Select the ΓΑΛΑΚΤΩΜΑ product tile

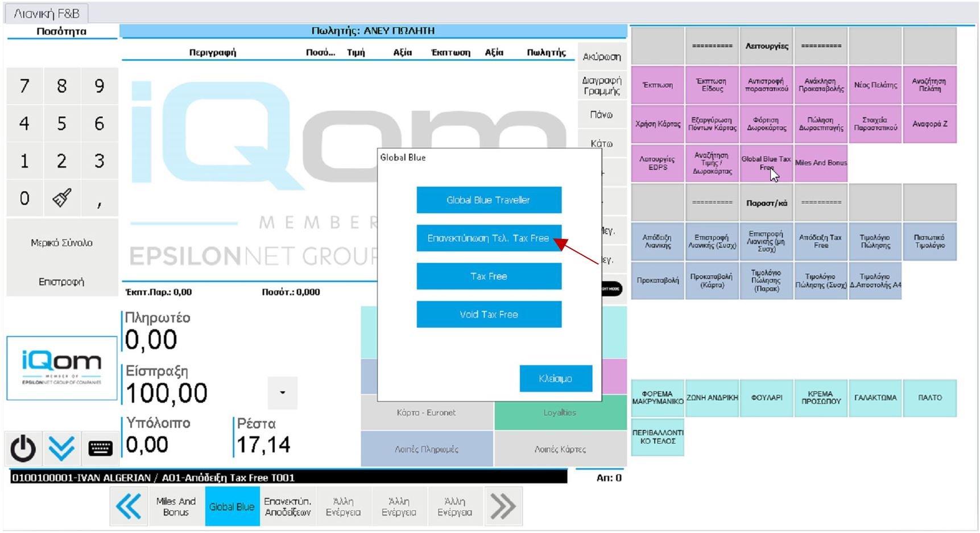pyautogui.click(x=875, y=398)
